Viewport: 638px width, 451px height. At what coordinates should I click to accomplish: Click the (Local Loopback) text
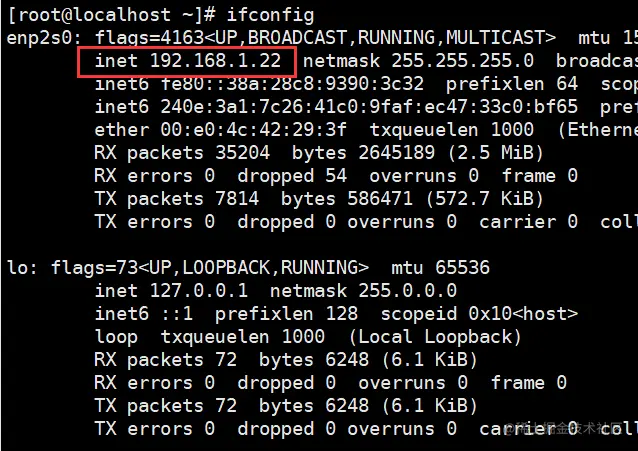(x=435, y=337)
